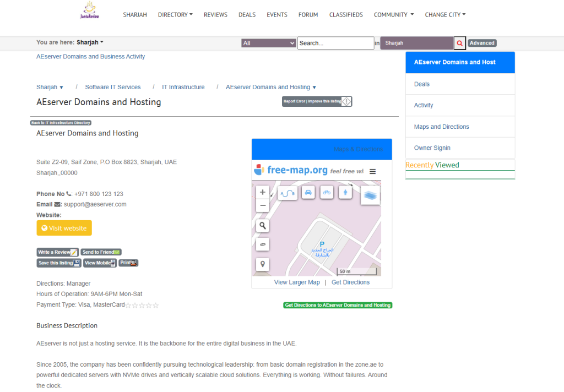Click the parking marker on map
564x392 pixels.
[x=322, y=244]
